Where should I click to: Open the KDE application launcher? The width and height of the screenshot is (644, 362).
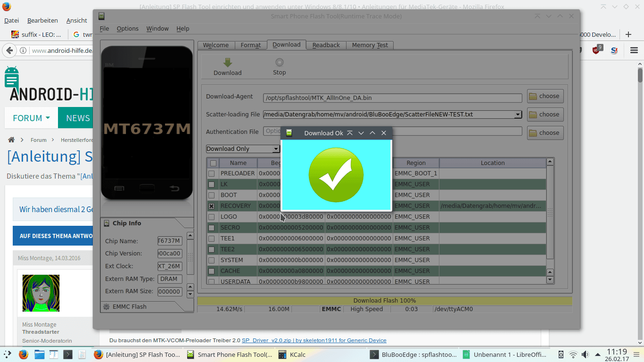coord(7,354)
